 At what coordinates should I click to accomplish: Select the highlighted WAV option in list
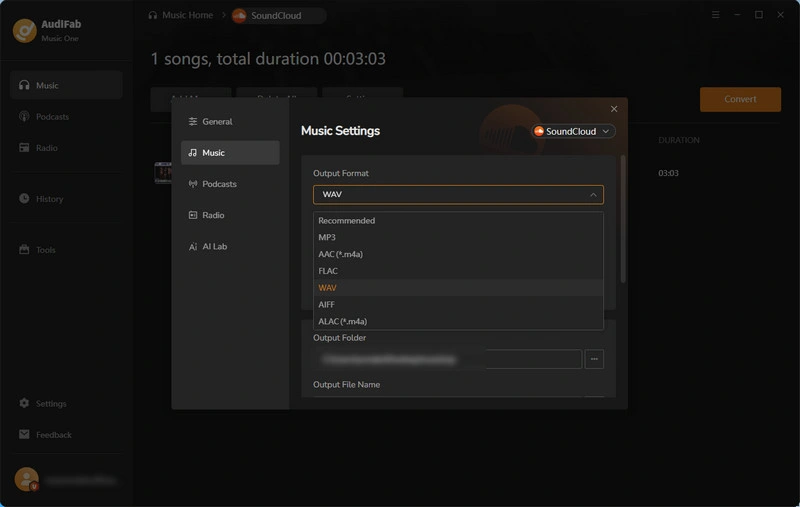458,288
